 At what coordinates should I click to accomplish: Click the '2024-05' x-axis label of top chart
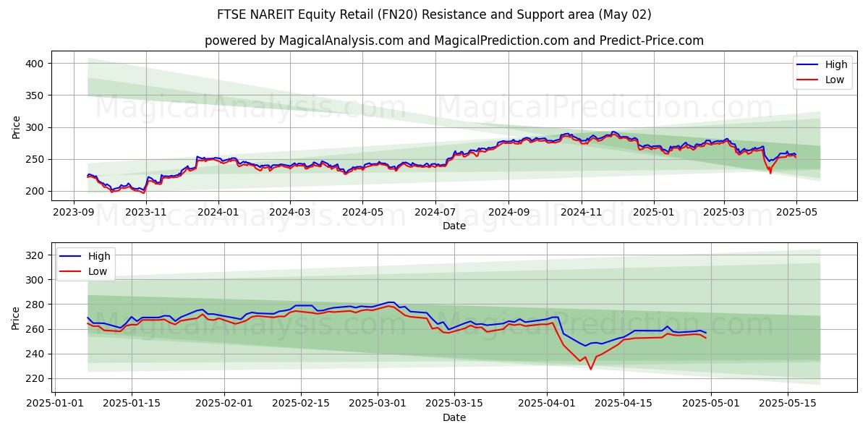[x=362, y=212]
